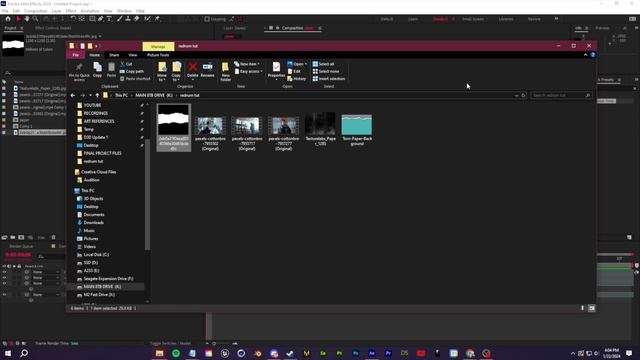This screenshot has width=640, height=360.
Task: Click the Back navigation arrow in Explorer
Action: coord(73,95)
